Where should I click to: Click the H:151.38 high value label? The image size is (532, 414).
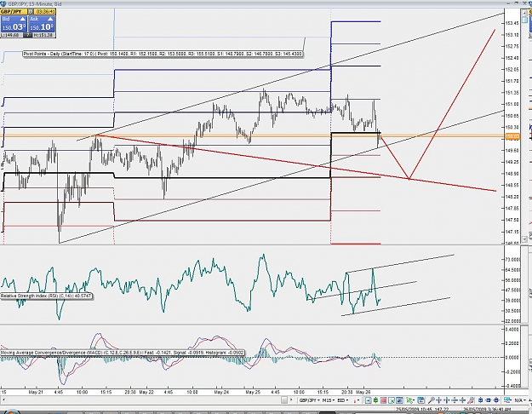(x=44, y=35)
